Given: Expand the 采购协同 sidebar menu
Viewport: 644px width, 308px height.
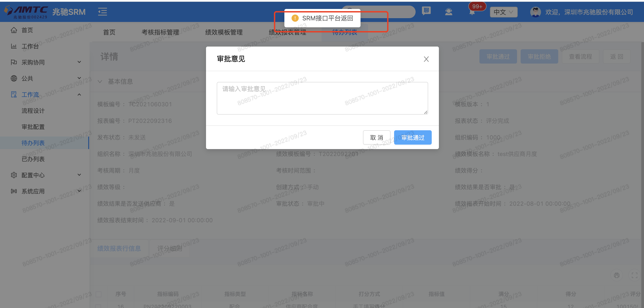Looking at the screenshot, I should click(79, 62).
